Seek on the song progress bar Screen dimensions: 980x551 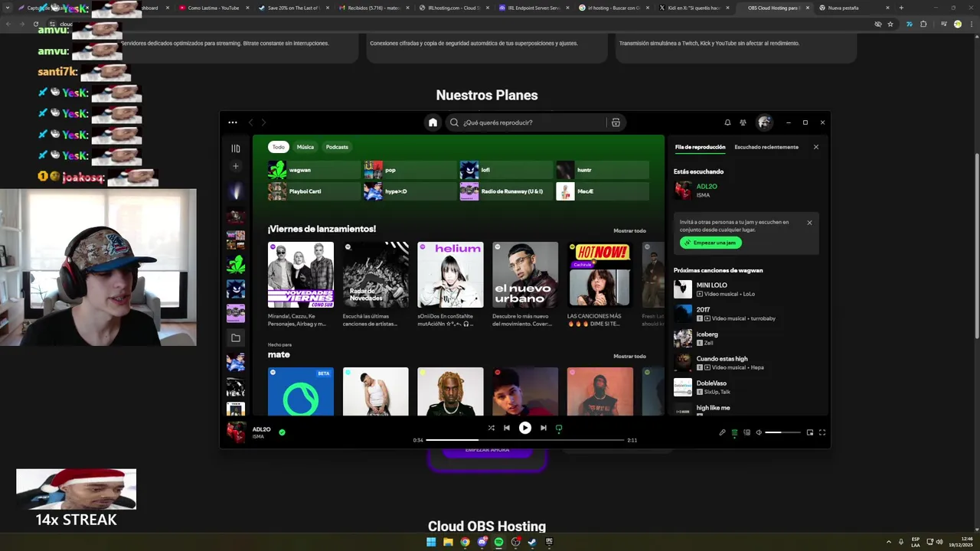point(525,440)
